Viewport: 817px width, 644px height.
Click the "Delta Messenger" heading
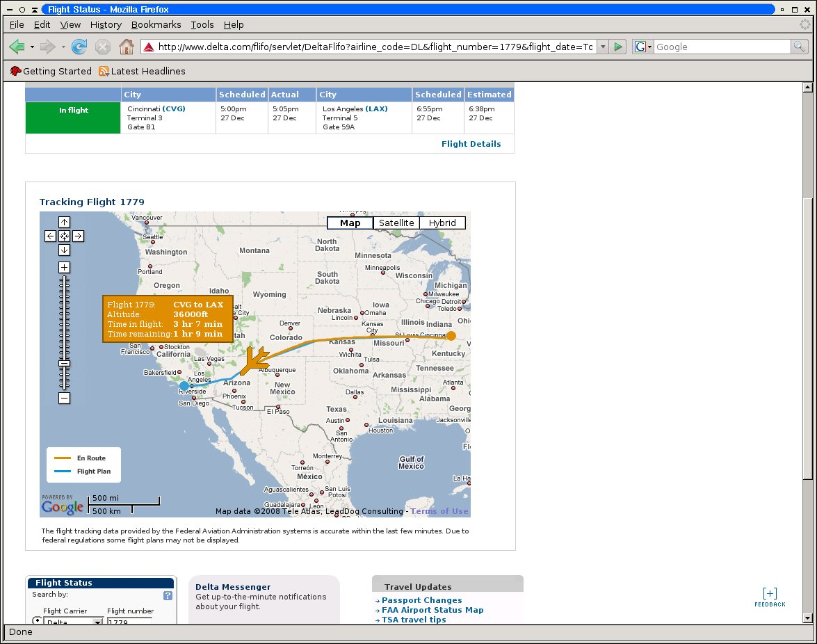[233, 587]
